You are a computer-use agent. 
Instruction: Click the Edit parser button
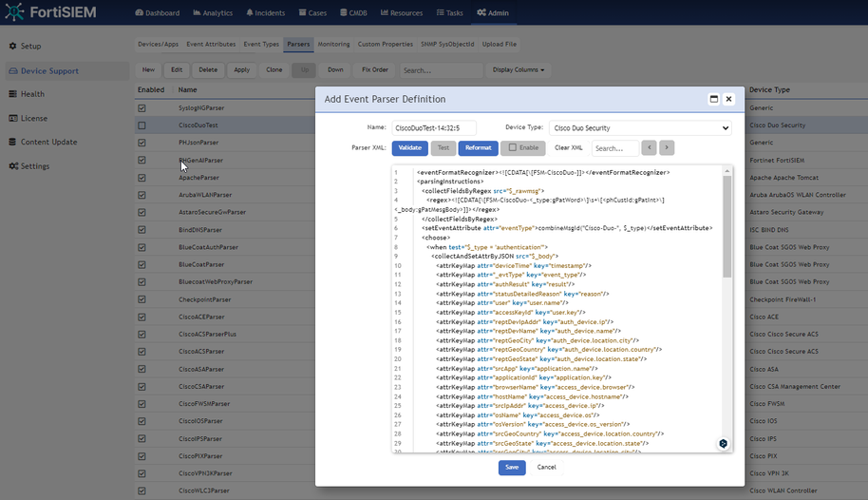pos(177,69)
